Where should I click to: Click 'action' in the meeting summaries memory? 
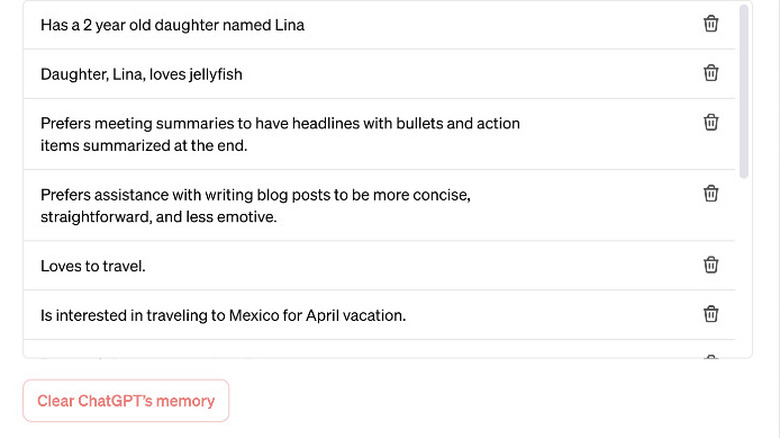[496, 123]
